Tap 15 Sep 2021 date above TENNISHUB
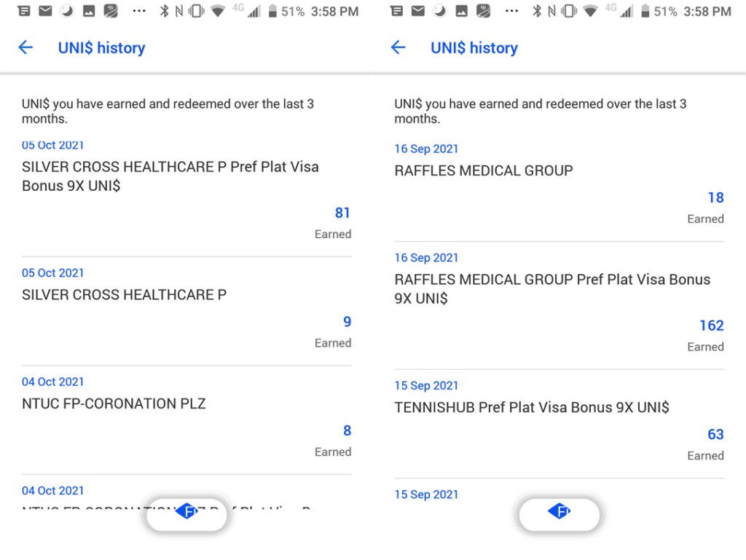The height and width of the screenshot is (560, 746). (426, 385)
